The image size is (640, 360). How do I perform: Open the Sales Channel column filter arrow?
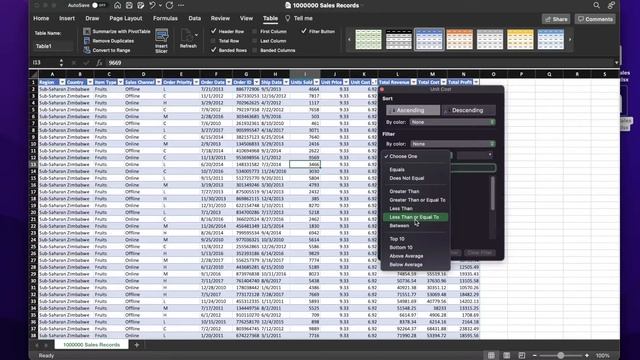point(159,82)
